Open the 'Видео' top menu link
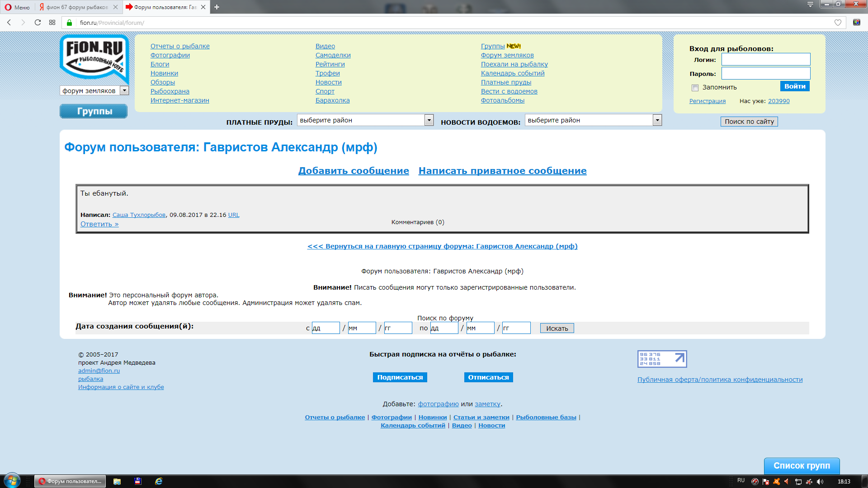This screenshot has width=868, height=488. [325, 46]
